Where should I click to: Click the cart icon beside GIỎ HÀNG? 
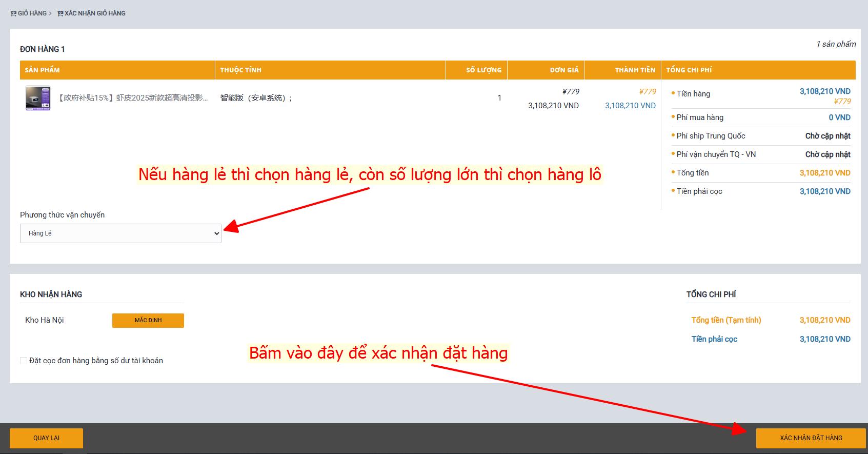[13, 13]
